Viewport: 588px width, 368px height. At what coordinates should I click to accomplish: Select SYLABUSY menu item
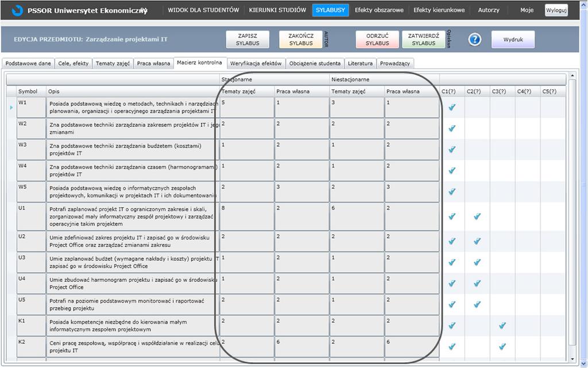(x=330, y=10)
